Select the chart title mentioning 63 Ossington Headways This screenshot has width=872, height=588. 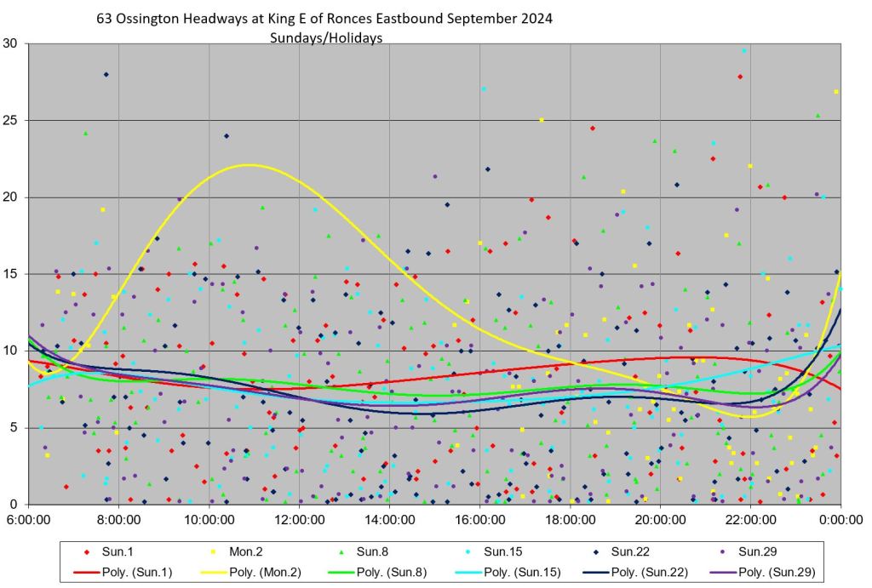[x=324, y=18]
